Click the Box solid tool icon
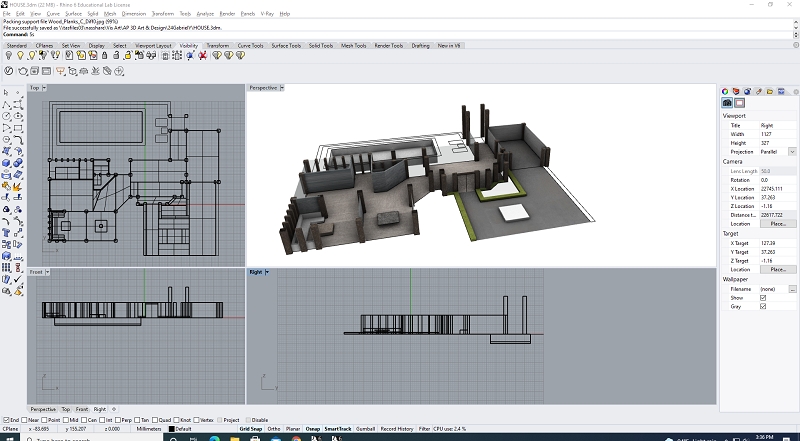Viewport: 800px width, 441px height. click(x=6, y=164)
